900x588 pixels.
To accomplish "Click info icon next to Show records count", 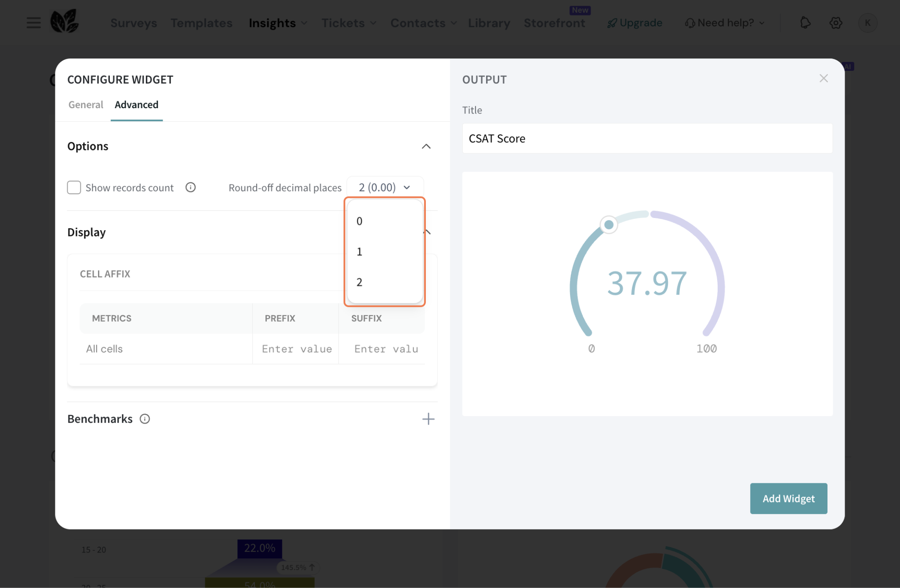I will (x=190, y=188).
